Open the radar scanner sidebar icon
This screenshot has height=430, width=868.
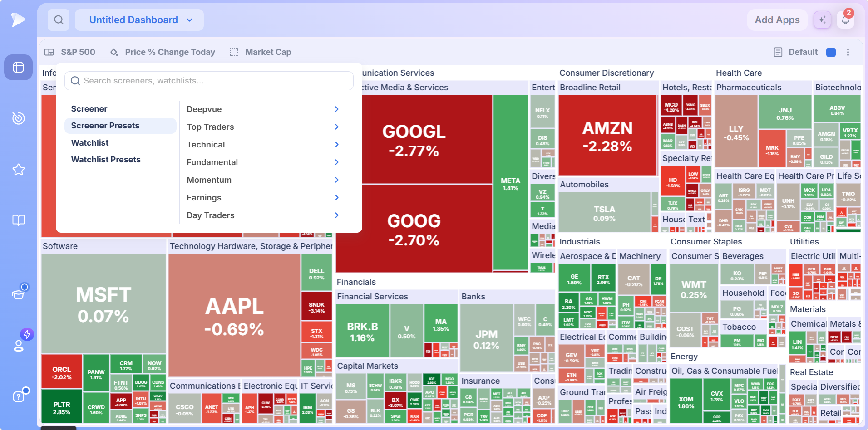(18, 118)
